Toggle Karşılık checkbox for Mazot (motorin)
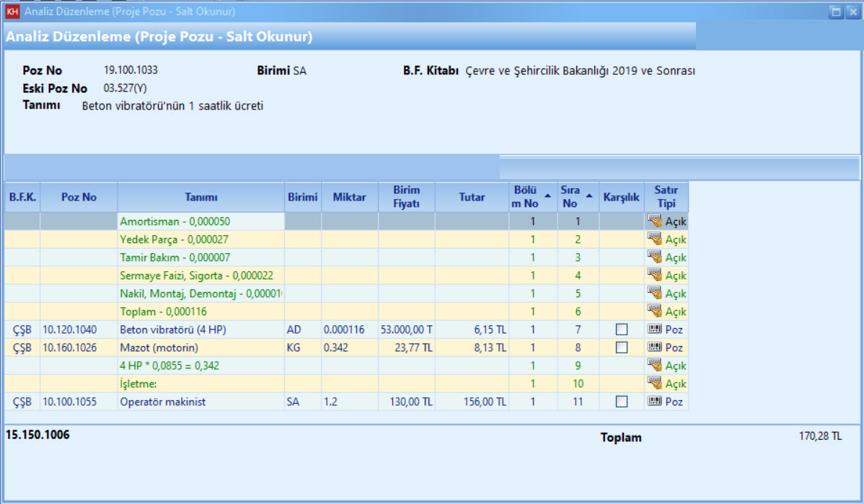This screenshot has height=504, width=864. [622, 348]
